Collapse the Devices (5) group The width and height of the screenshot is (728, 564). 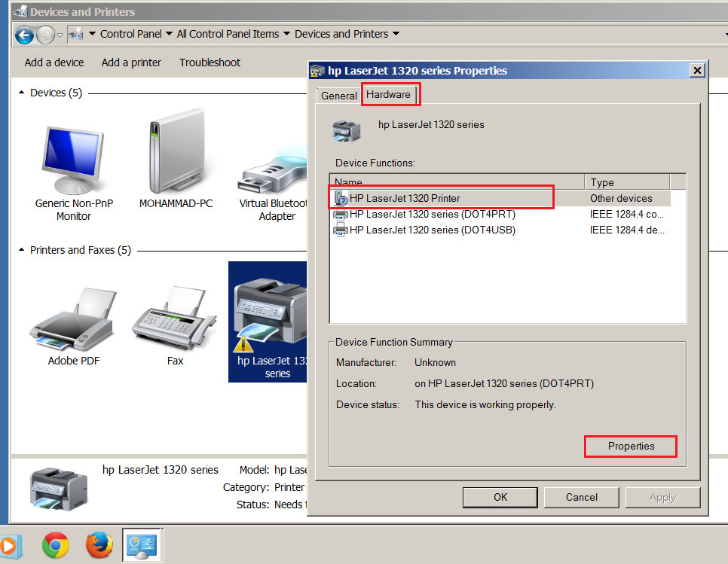click(21, 93)
